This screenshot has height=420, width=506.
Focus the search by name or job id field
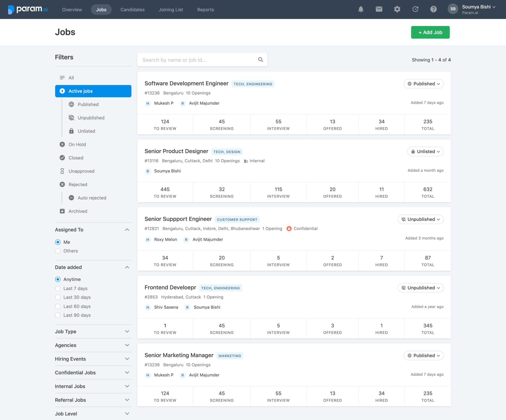[202, 60]
